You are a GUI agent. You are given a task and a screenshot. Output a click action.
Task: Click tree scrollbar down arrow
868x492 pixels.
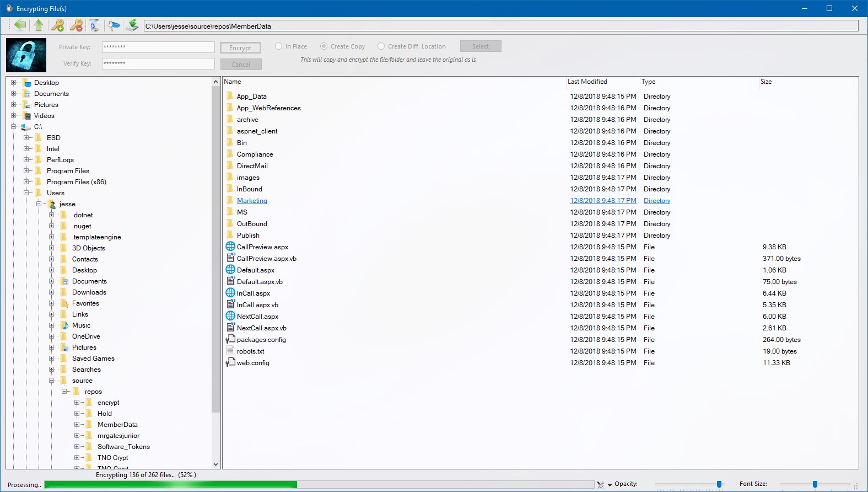pyautogui.click(x=215, y=464)
